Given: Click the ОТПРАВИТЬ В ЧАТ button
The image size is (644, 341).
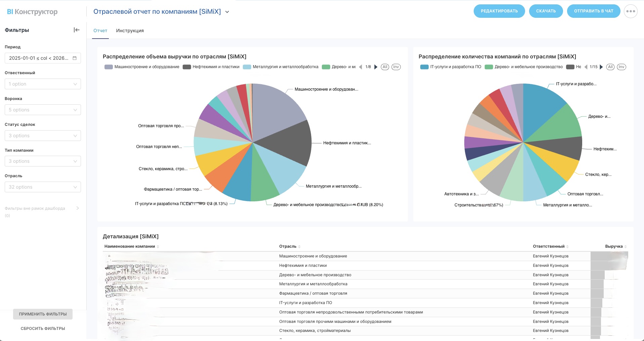Looking at the screenshot, I should (594, 11).
